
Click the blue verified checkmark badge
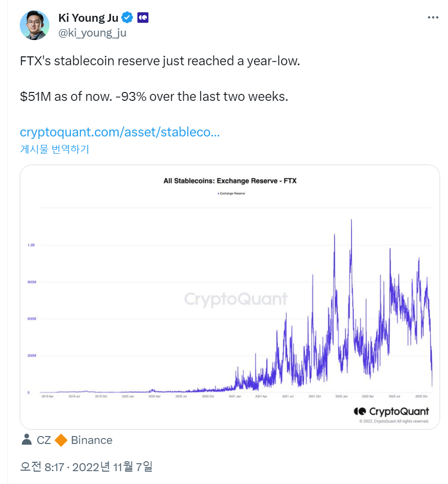127,18
